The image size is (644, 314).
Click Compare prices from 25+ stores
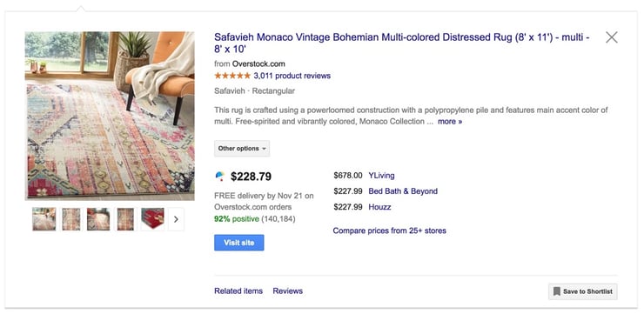tap(389, 230)
